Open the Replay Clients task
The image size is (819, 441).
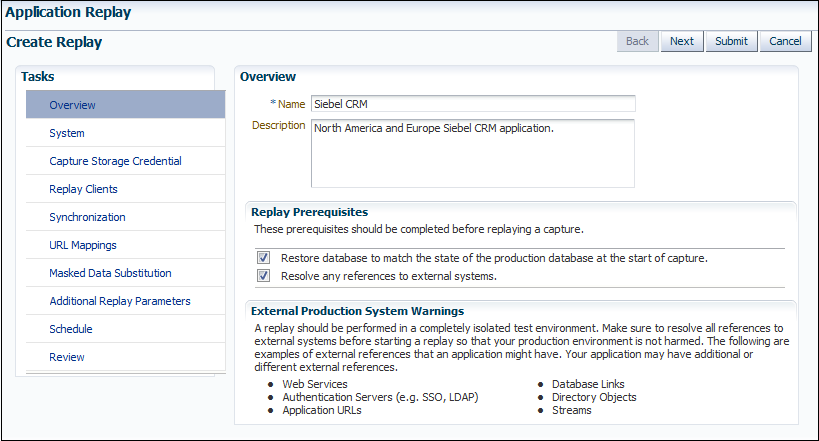125,189
